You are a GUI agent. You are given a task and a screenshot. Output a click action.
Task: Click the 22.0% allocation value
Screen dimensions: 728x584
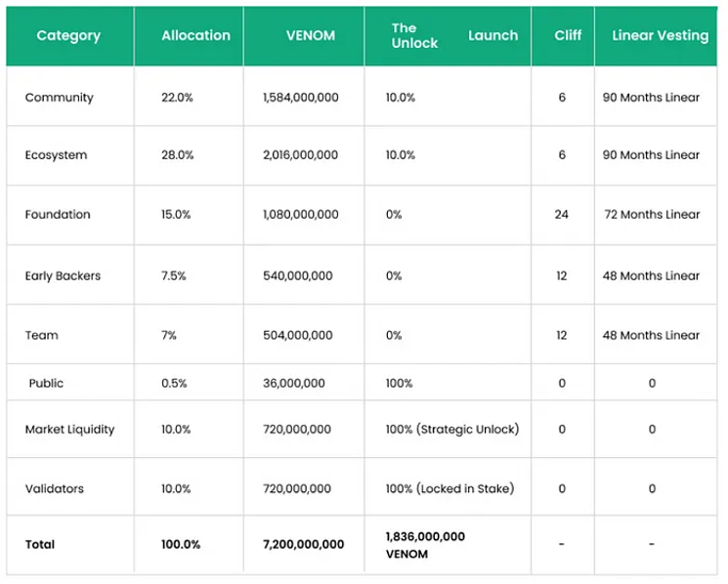pyautogui.click(x=177, y=98)
